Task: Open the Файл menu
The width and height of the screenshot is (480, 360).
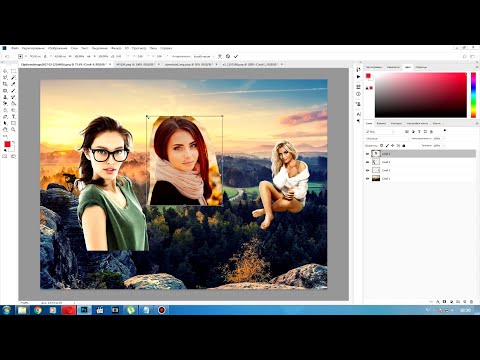Action: click(x=15, y=48)
